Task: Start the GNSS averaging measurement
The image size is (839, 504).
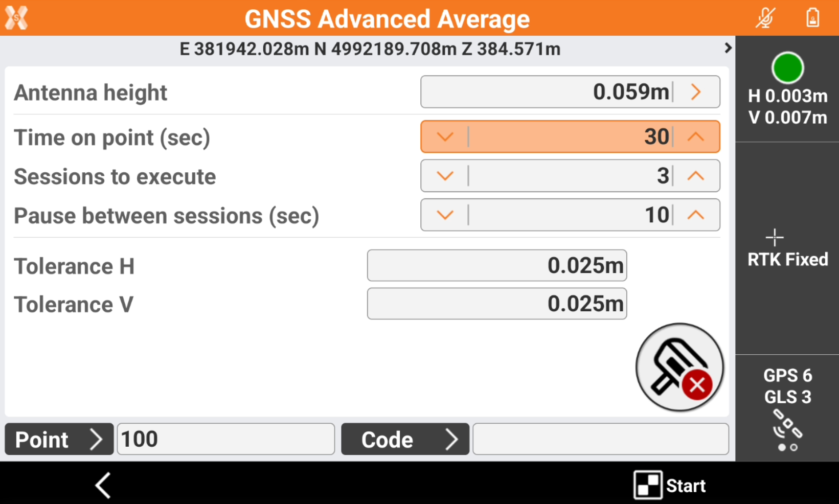Action: click(x=670, y=485)
